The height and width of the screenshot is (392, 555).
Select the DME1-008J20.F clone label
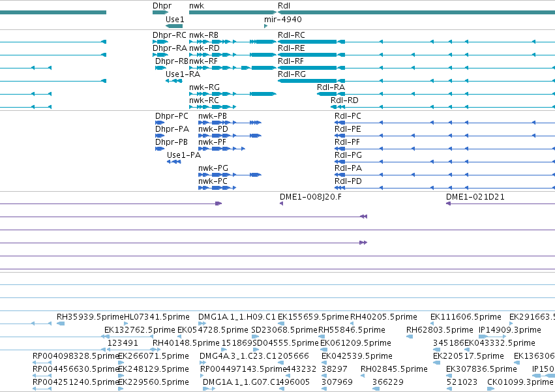pyautogui.click(x=311, y=197)
